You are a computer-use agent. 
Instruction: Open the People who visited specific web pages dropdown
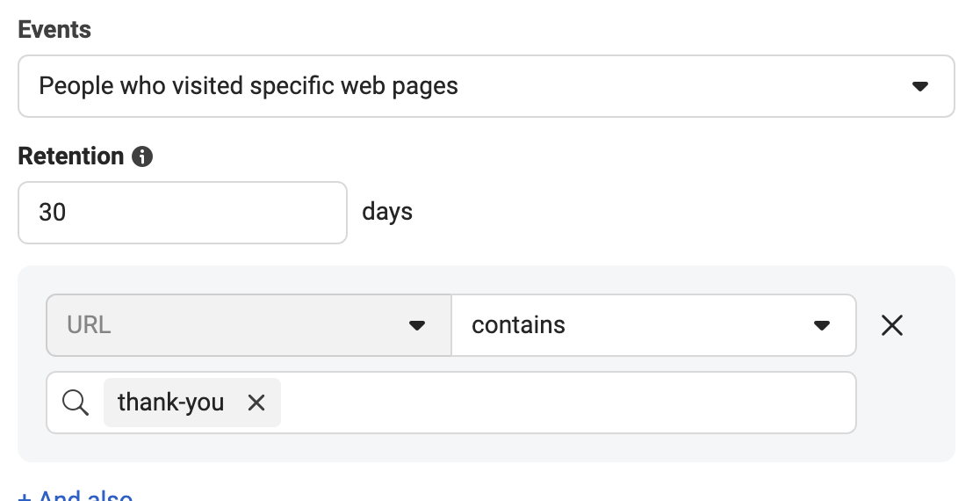click(486, 86)
